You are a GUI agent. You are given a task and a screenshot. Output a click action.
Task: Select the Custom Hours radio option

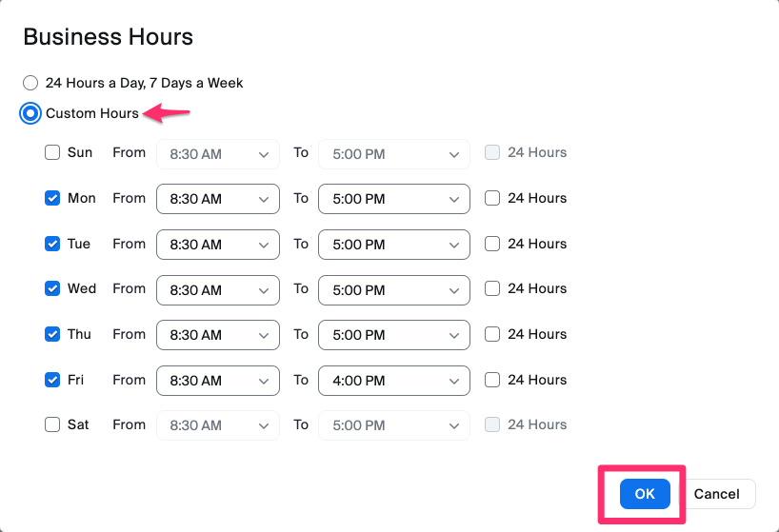(30, 113)
